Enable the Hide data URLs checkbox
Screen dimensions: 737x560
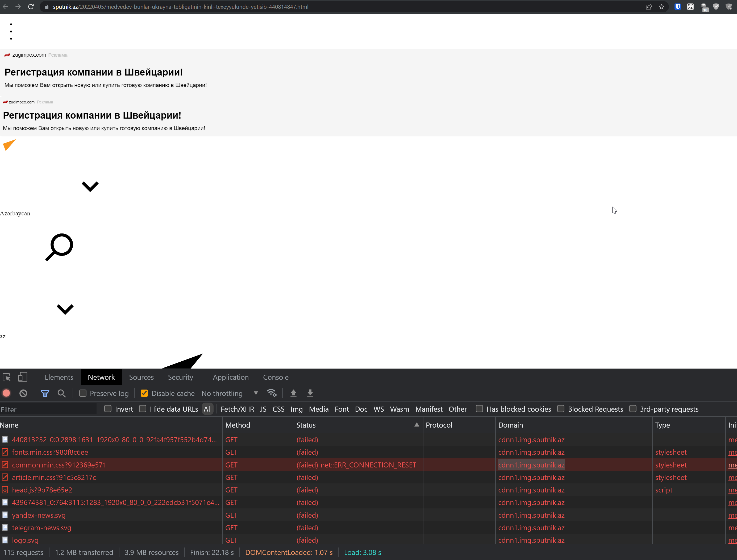(x=143, y=409)
